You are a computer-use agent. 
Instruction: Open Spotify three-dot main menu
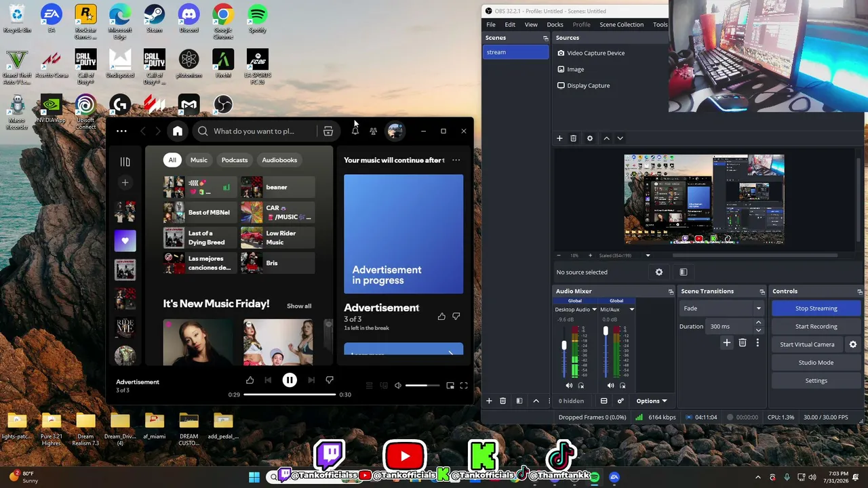pyautogui.click(x=121, y=131)
